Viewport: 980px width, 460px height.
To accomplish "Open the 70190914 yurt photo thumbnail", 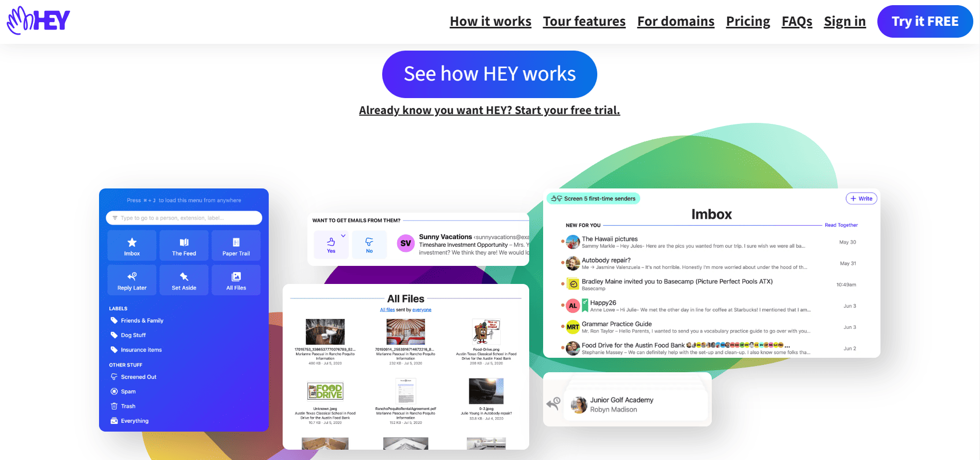I will (405, 331).
